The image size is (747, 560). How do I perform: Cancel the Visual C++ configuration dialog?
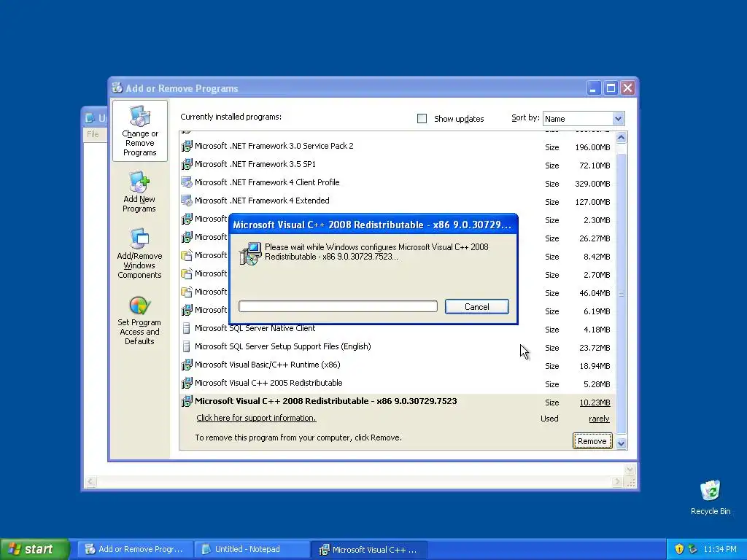(477, 307)
